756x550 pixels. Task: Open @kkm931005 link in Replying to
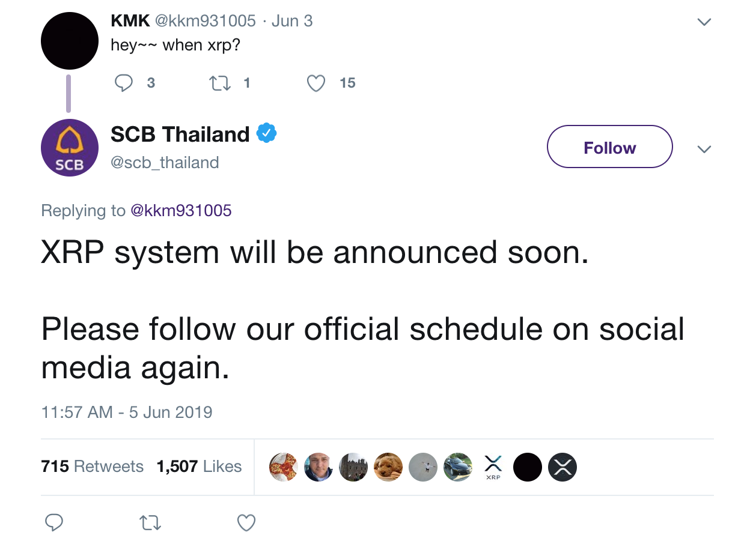click(x=180, y=210)
